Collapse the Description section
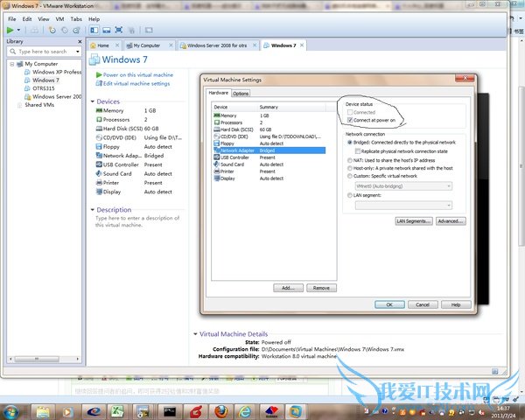Viewport: 525px width, 420px height. [93, 210]
